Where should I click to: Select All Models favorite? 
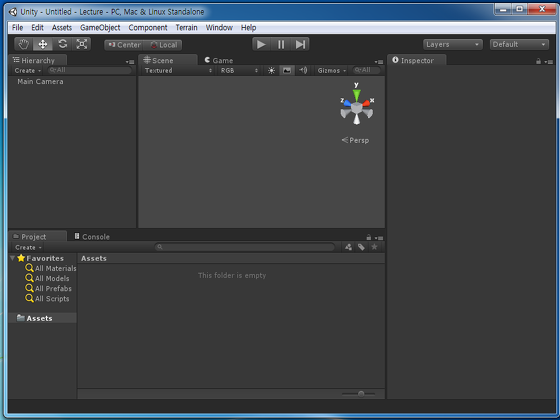coord(47,278)
